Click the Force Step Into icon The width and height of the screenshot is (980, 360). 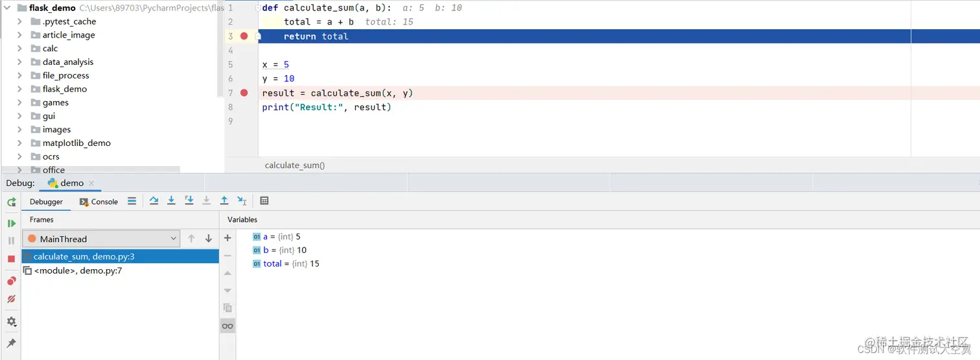pos(206,201)
